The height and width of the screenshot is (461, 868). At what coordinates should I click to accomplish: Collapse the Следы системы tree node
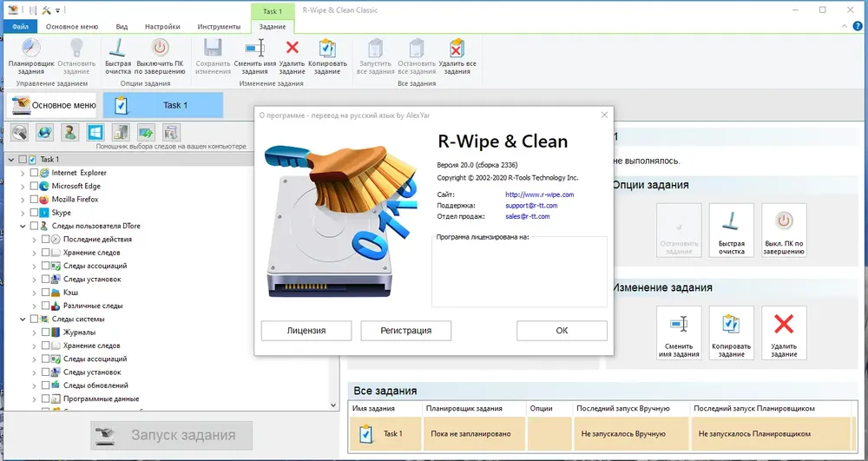pyautogui.click(x=23, y=319)
